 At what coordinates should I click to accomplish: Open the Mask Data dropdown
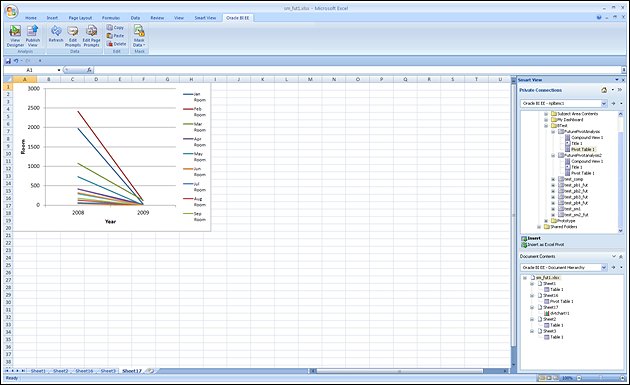[x=139, y=36]
